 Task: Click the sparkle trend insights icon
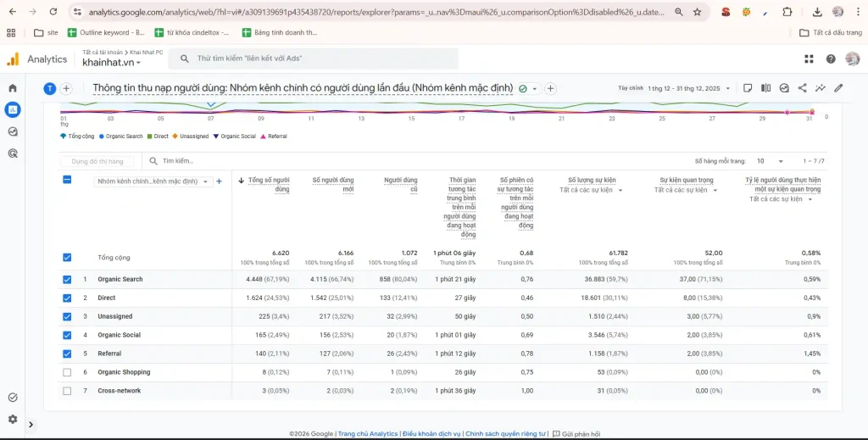click(821, 88)
